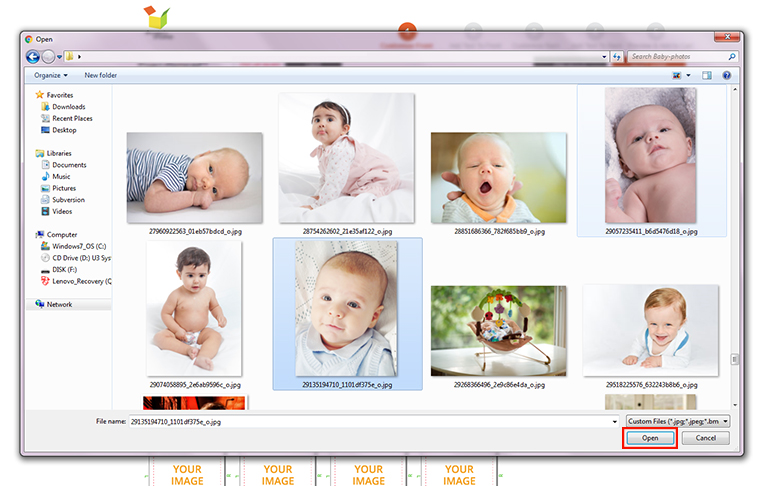This screenshot has height=486, width=768.
Task: Expand the Organize dropdown menu
Action: [50, 75]
